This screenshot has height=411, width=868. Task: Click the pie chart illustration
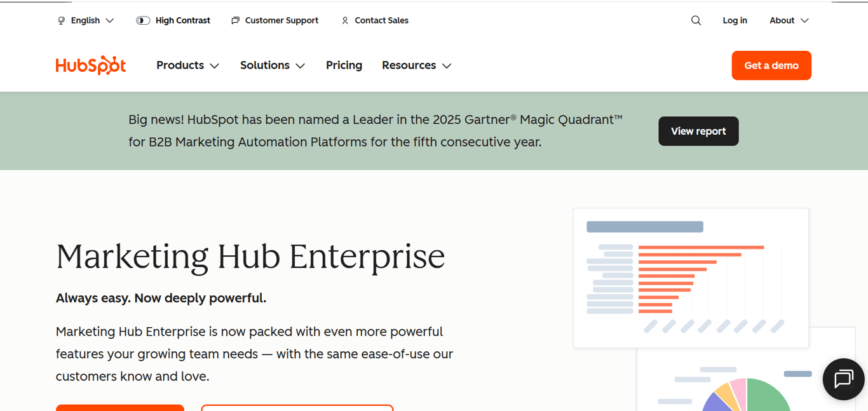(747, 394)
